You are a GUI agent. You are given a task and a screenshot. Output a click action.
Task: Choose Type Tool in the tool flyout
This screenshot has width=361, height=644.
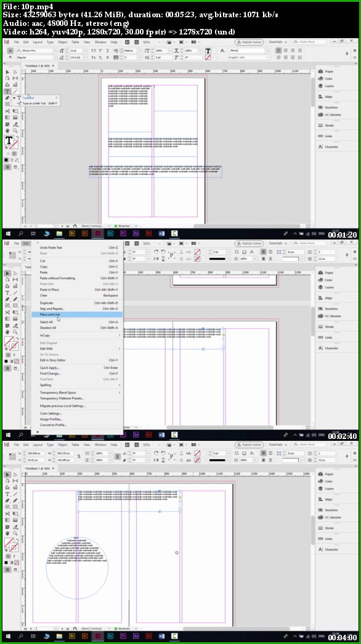click(28, 98)
